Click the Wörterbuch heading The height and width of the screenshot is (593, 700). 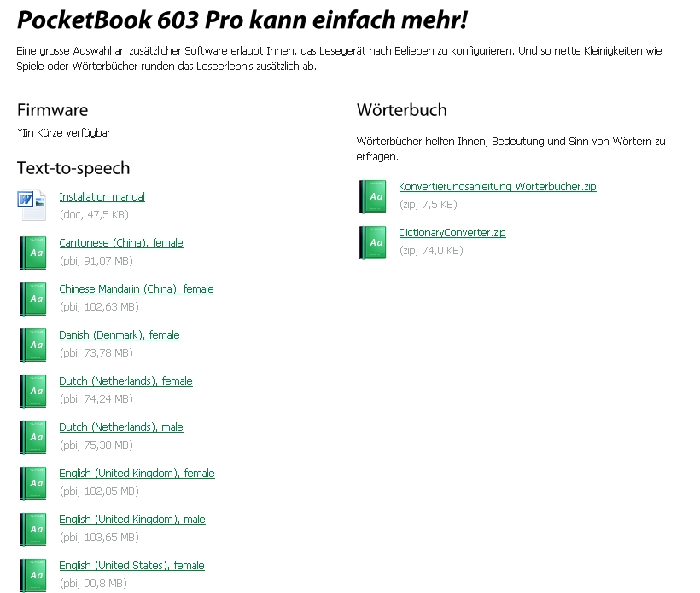[402, 110]
